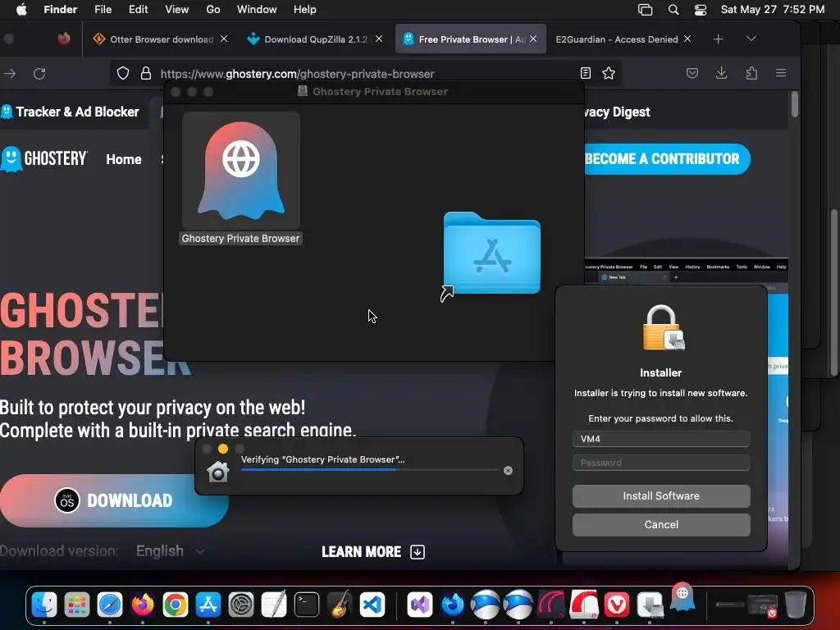Open the Window menu
The width and height of the screenshot is (840, 630).
(257, 10)
